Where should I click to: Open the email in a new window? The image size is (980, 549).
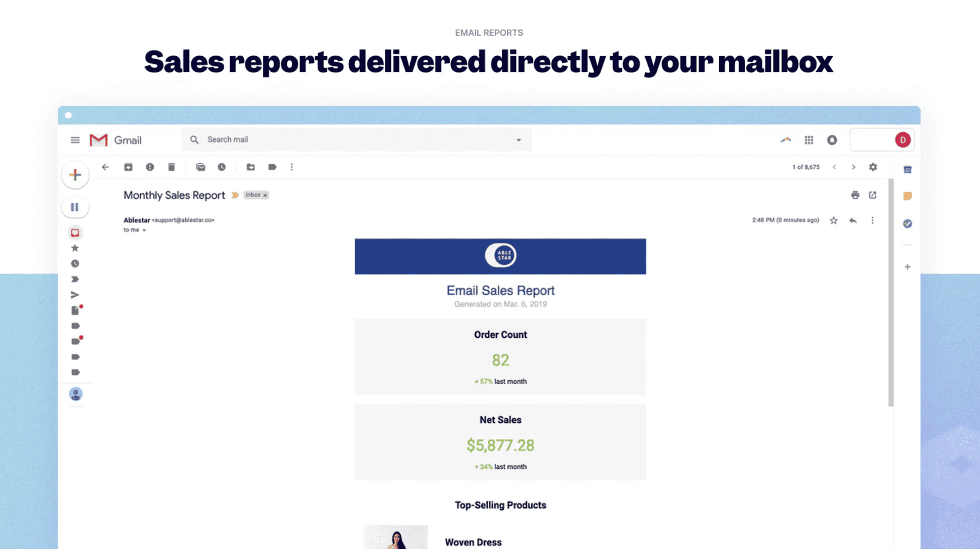coord(873,195)
